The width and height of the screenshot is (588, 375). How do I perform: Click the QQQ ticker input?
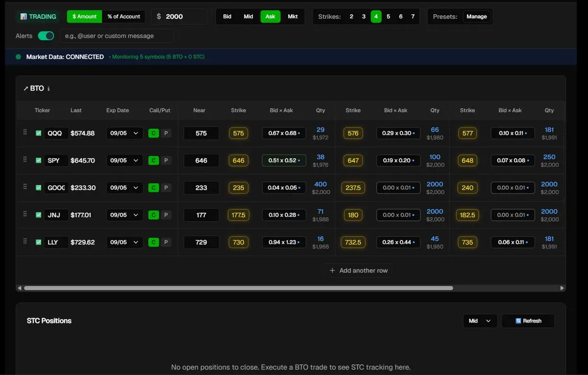56,133
